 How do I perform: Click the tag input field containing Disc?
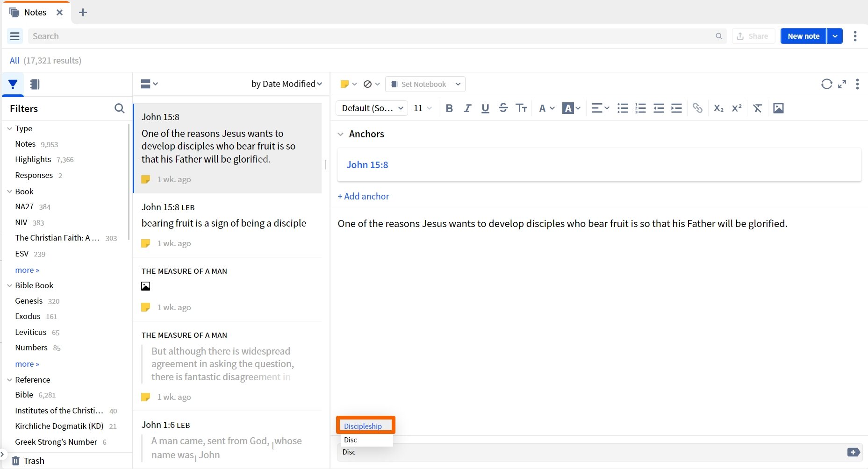tap(591, 452)
